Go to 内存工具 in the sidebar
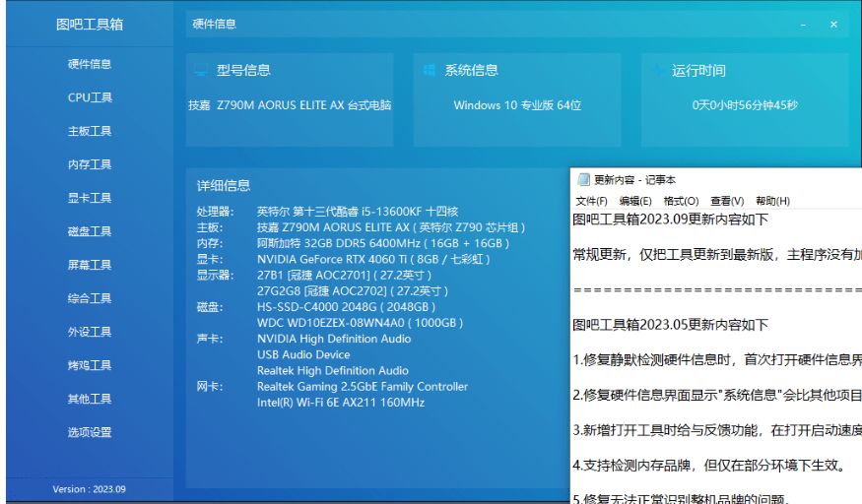862x504 pixels. 90,164
